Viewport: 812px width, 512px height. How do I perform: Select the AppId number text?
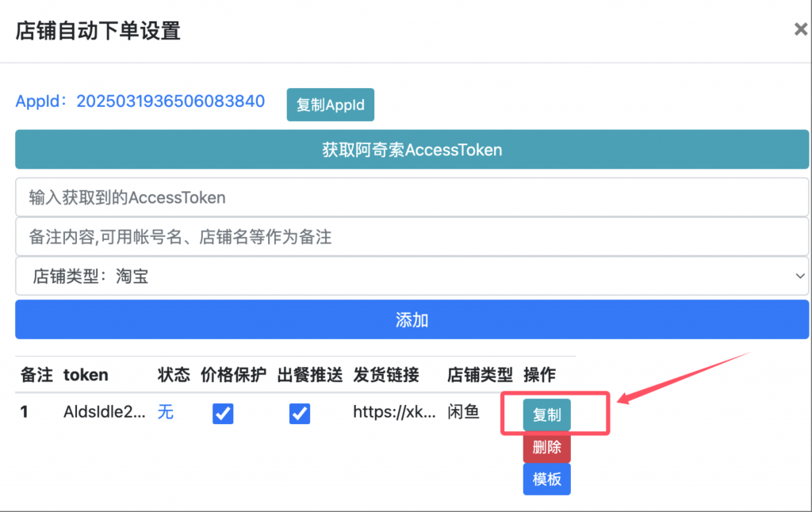pos(170,101)
